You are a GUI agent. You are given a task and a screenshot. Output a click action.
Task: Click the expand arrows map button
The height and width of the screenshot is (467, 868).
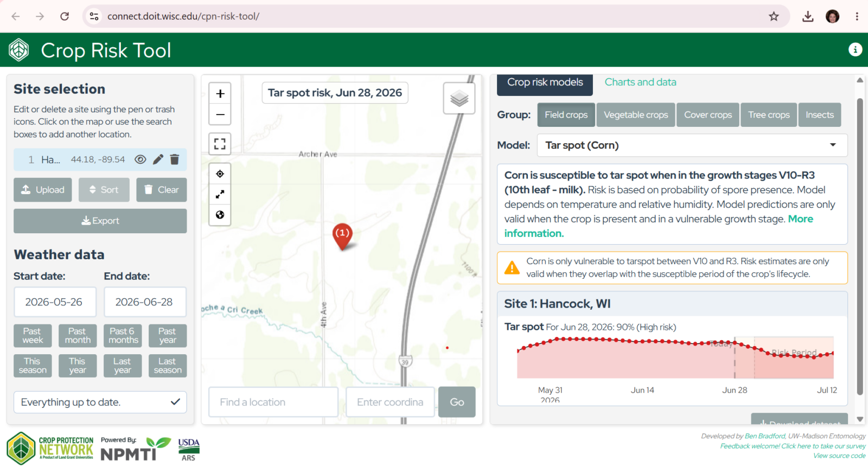coord(220,194)
